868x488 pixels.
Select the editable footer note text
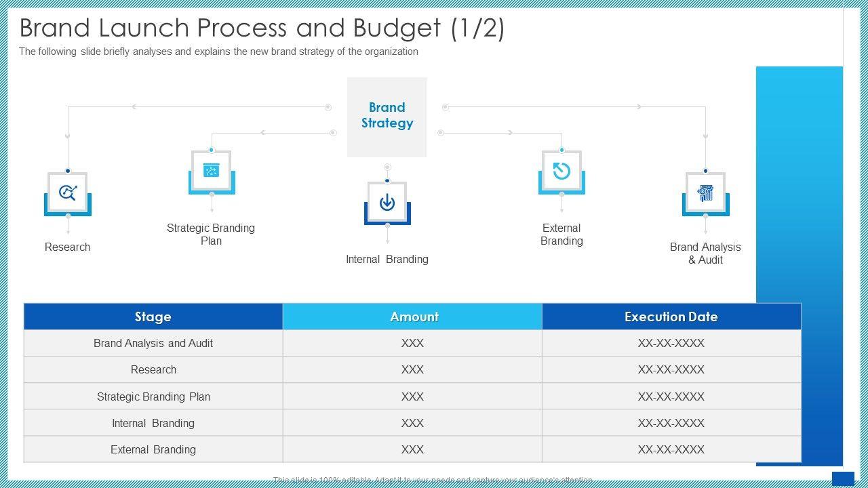[433, 481]
